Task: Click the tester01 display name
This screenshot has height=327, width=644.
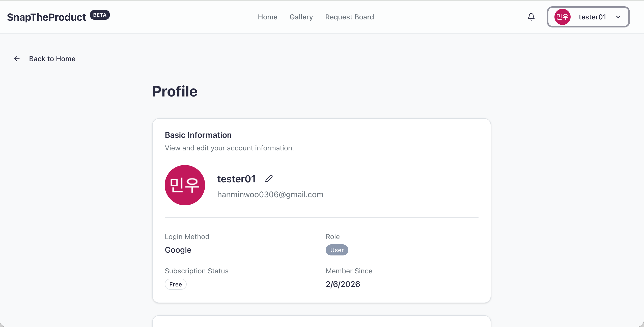Action: [x=236, y=179]
